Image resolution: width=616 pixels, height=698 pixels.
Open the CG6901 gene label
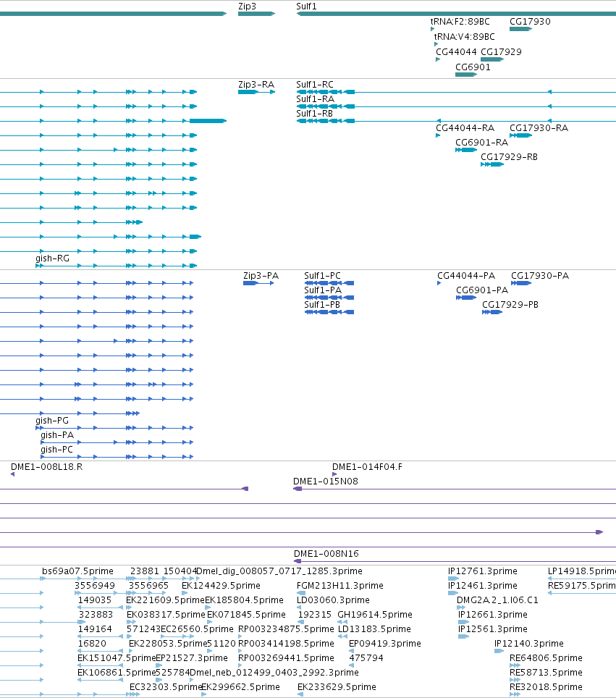pyautogui.click(x=473, y=67)
